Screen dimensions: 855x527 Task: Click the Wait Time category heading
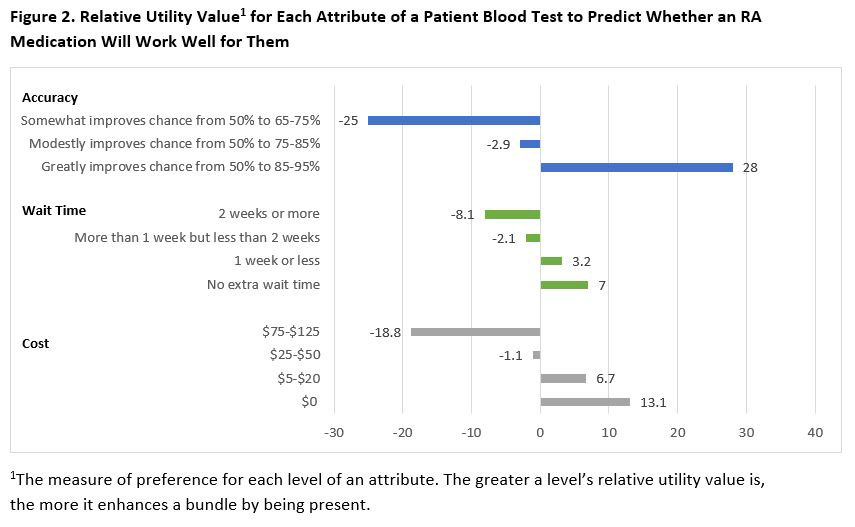[x=54, y=210]
